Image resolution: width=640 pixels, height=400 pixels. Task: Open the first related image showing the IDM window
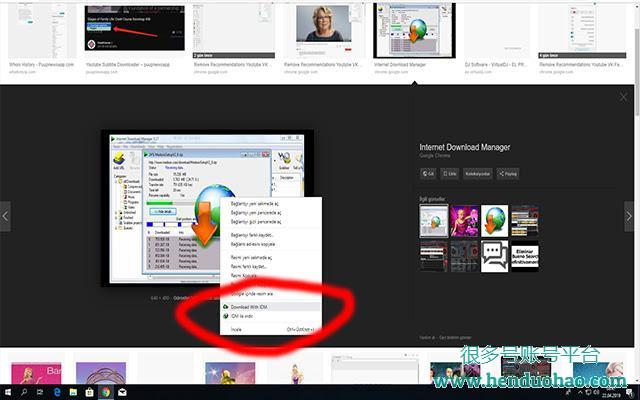(x=434, y=221)
